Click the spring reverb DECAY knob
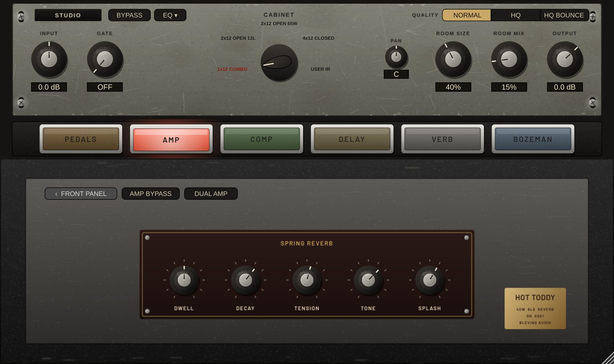 click(x=246, y=280)
